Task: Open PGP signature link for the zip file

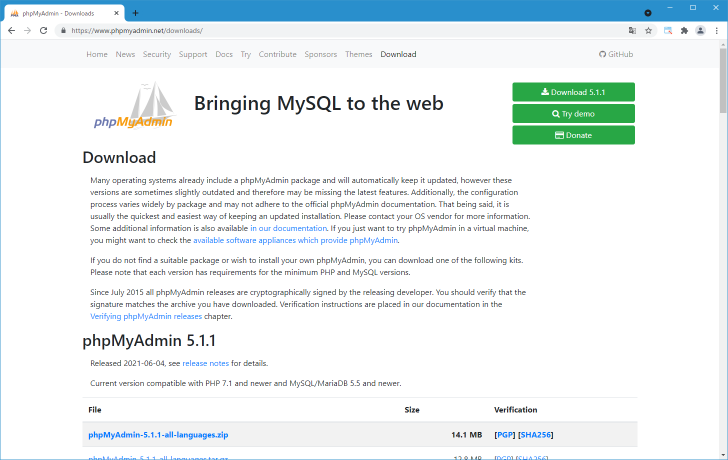Action: coord(505,435)
